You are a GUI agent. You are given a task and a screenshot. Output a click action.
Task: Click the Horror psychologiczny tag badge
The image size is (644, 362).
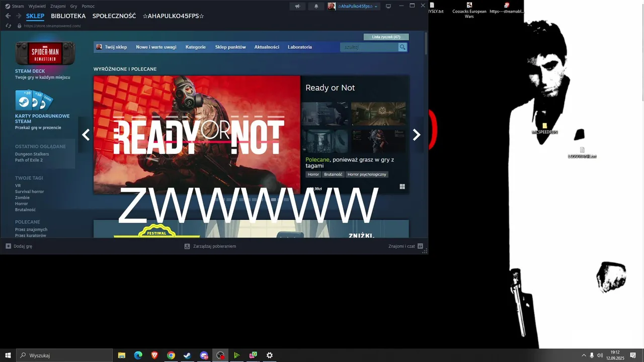367,174
